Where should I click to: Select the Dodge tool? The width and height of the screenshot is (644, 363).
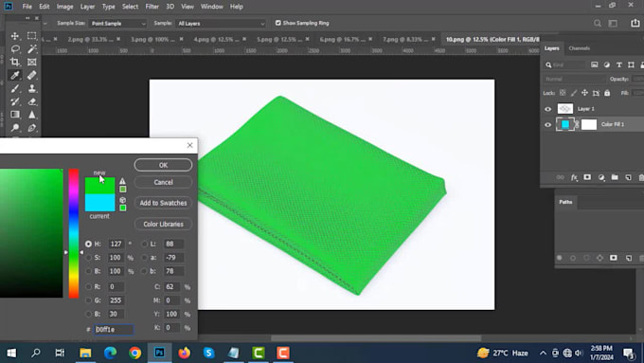[15, 128]
